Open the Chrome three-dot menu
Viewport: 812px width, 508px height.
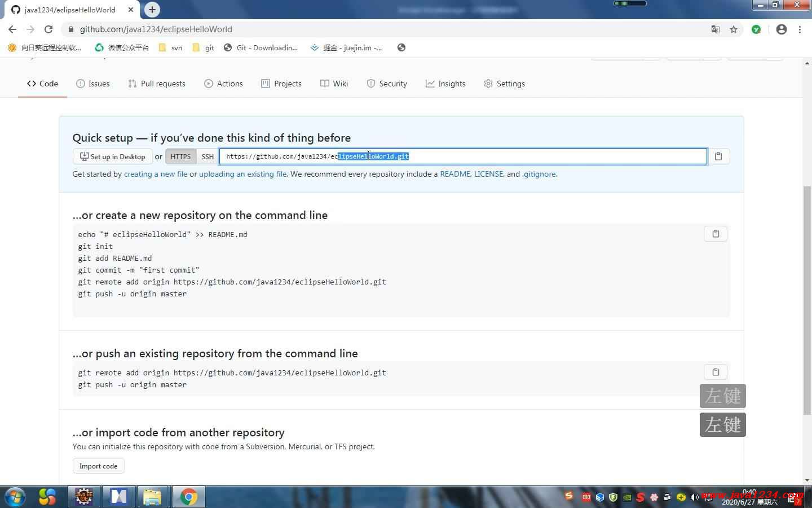click(800, 29)
